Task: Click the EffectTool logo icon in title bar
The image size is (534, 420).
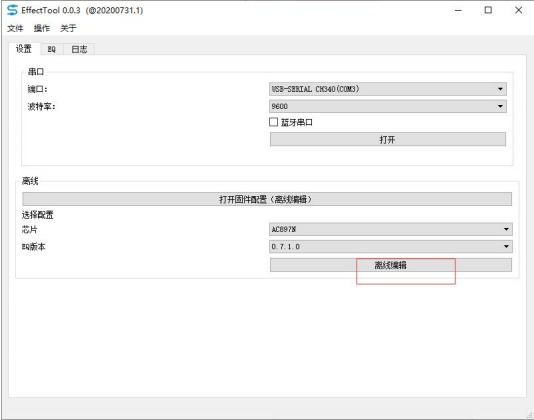Action: pos(12,10)
